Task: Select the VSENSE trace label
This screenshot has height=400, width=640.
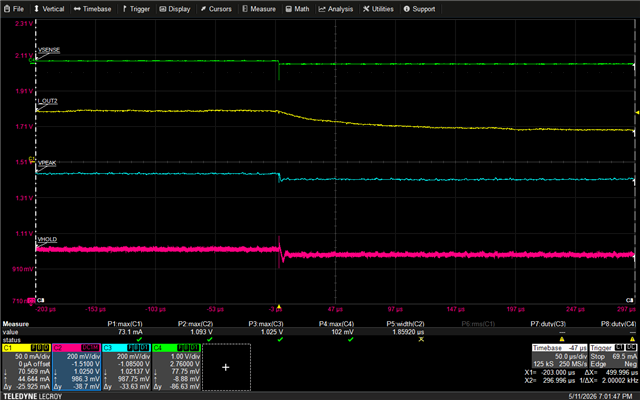Action: point(49,50)
